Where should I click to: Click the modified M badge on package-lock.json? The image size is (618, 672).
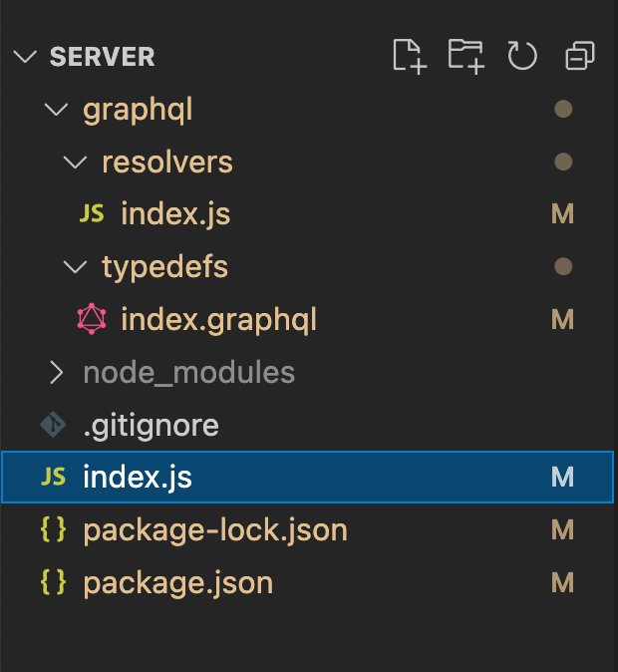click(x=562, y=529)
